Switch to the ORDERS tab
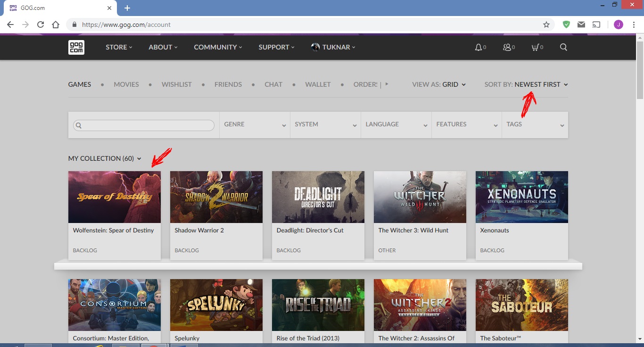This screenshot has height=347, width=644. tap(365, 84)
